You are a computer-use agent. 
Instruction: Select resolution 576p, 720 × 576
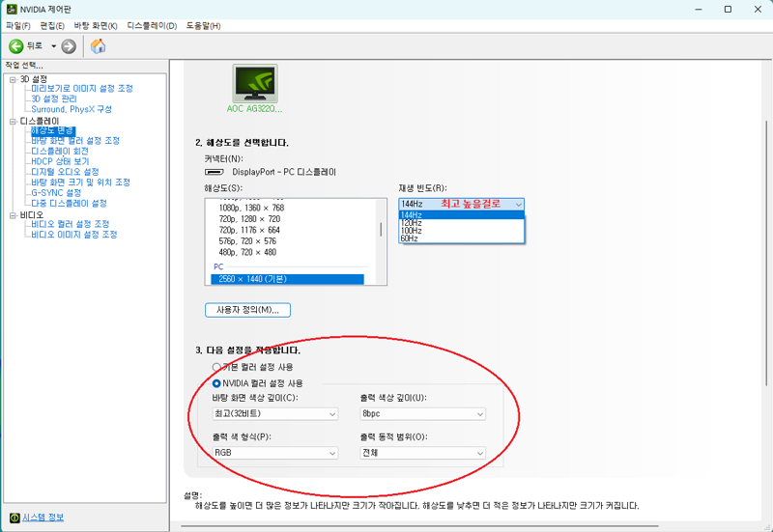coord(247,241)
